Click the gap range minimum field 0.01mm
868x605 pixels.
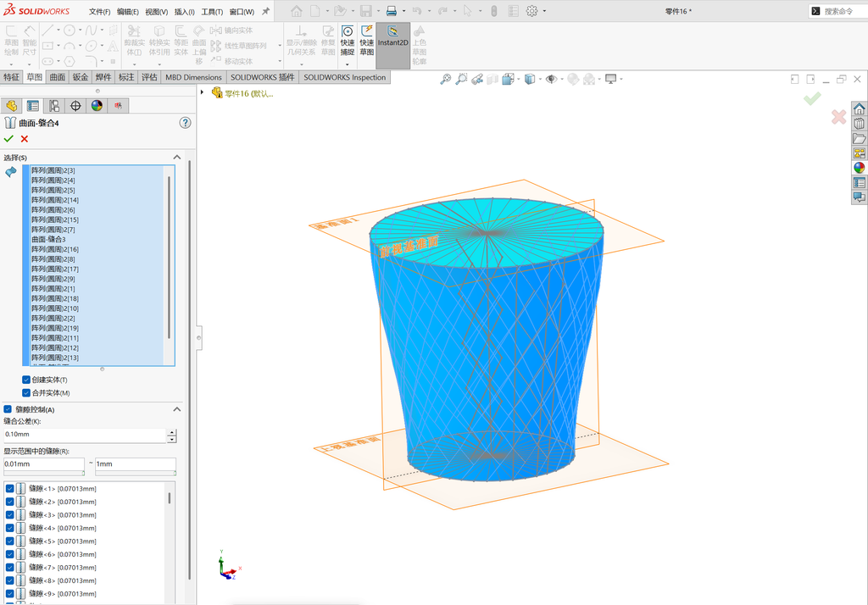pyautogui.click(x=44, y=465)
